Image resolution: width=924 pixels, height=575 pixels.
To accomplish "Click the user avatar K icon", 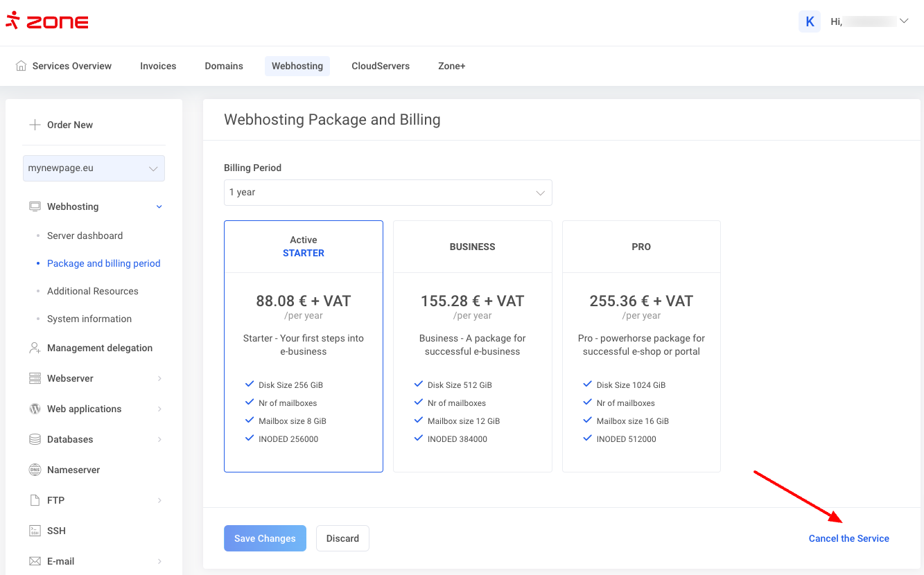I will click(809, 21).
